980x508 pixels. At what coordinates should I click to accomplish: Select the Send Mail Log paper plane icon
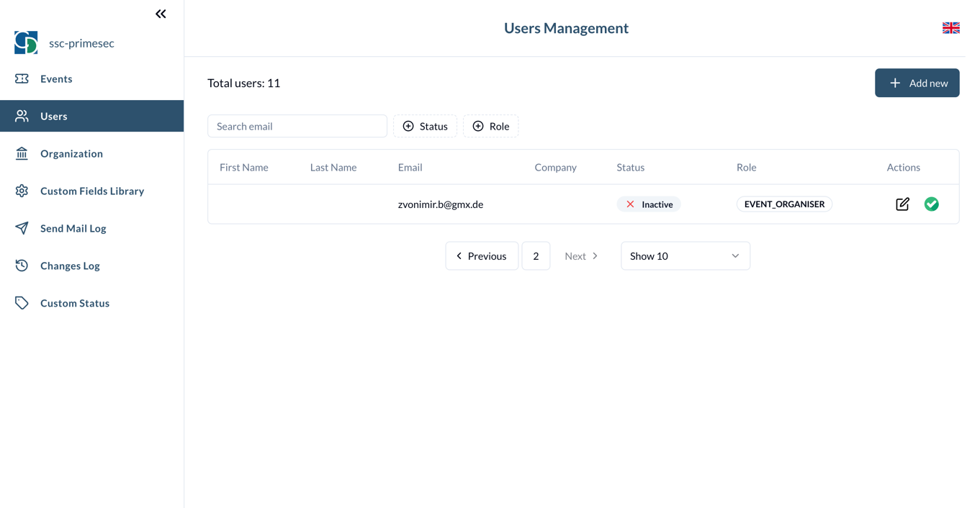pos(22,228)
